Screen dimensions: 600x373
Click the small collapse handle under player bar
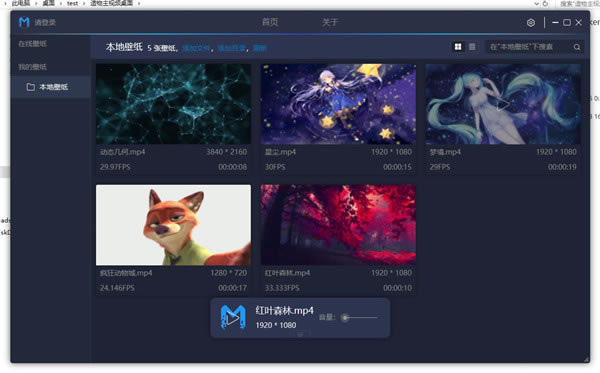click(x=300, y=334)
